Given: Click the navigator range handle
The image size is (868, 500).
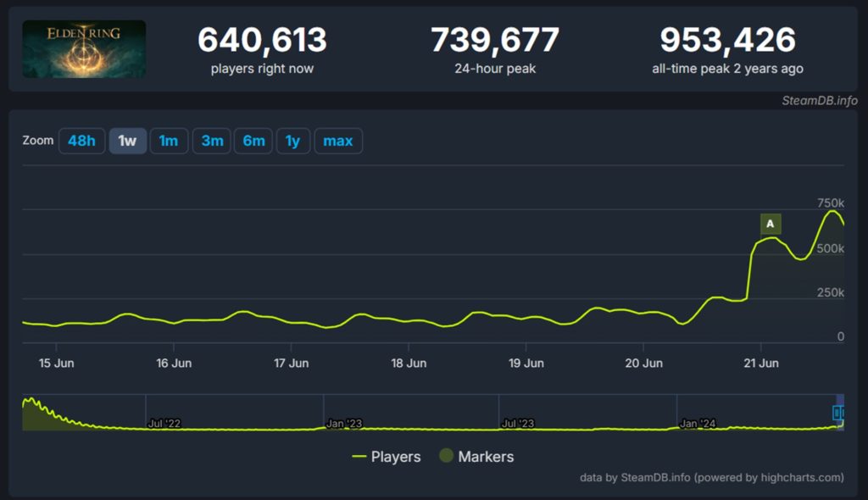Looking at the screenshot, I should click(x=838, y=412).
